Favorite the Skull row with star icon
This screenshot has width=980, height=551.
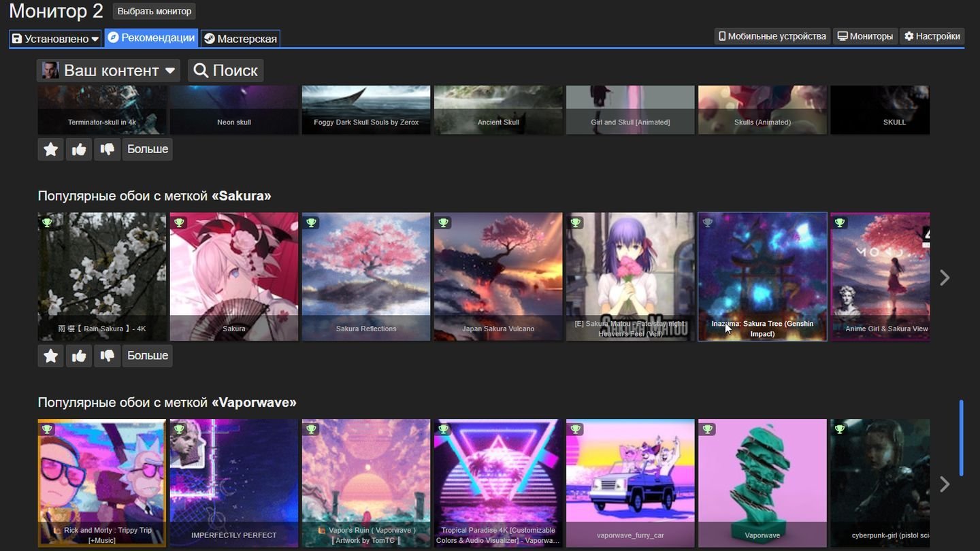(x=50, y=149)
